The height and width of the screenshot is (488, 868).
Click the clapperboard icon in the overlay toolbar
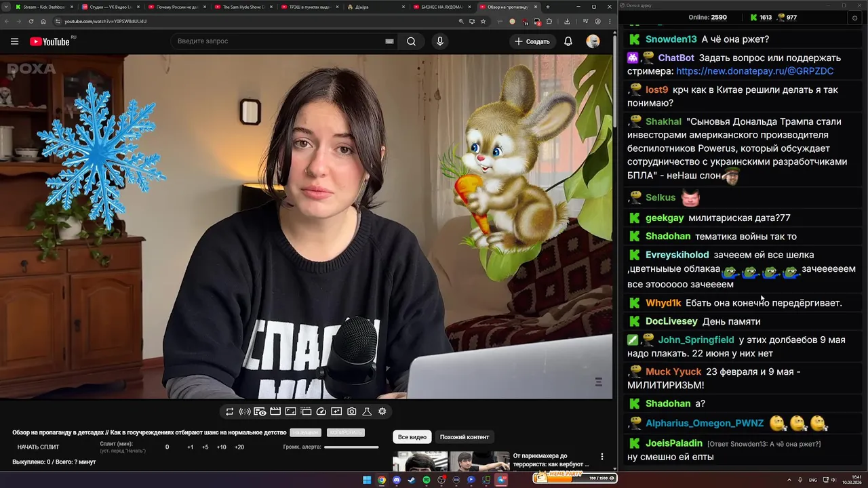click(x=275, y=411)
